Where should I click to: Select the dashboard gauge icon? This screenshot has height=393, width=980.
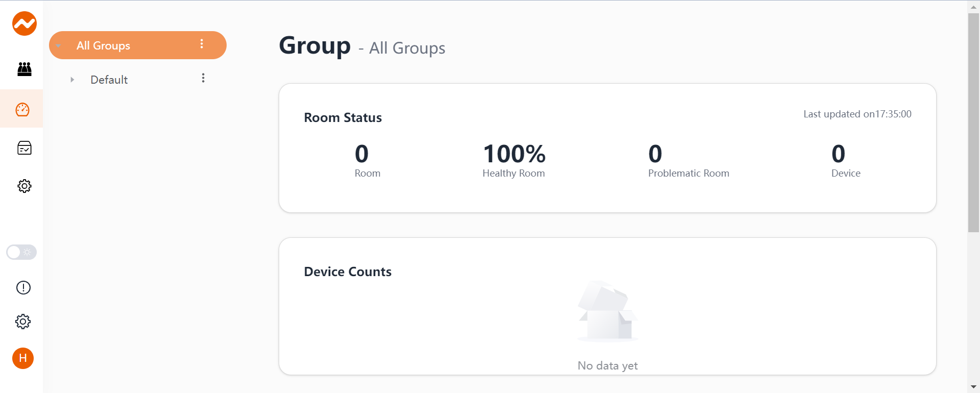click(x=22, y=109)
